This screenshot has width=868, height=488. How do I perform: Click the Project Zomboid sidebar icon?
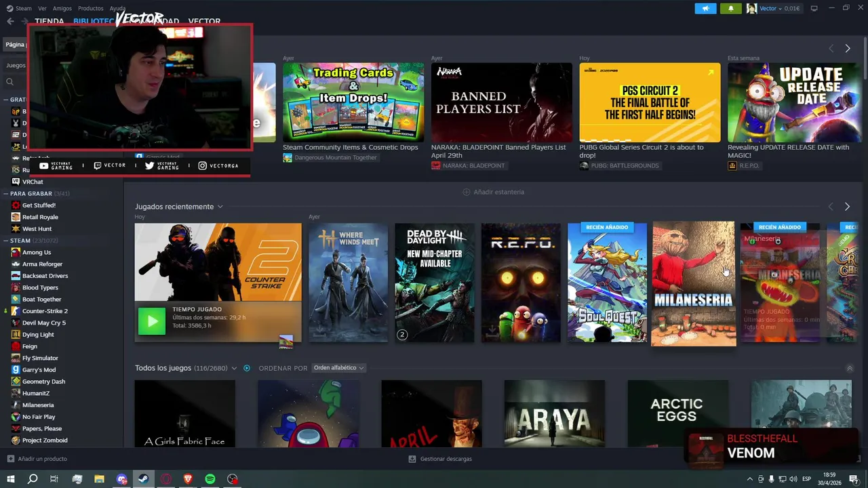point(16,440)
